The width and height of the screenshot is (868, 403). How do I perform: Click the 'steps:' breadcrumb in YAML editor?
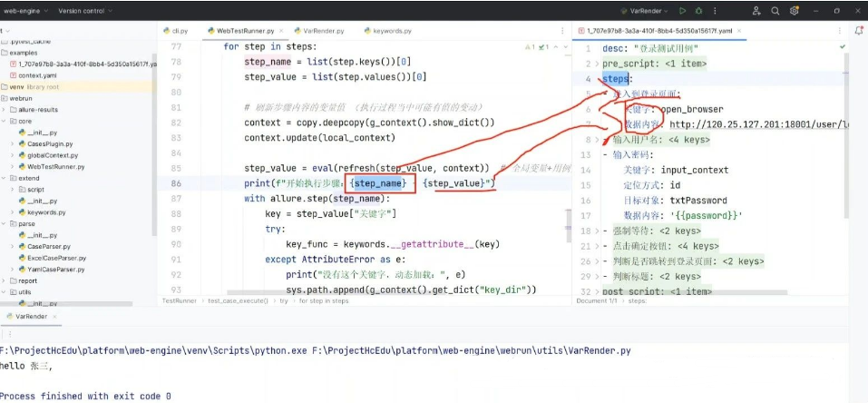tap(637, 301)
